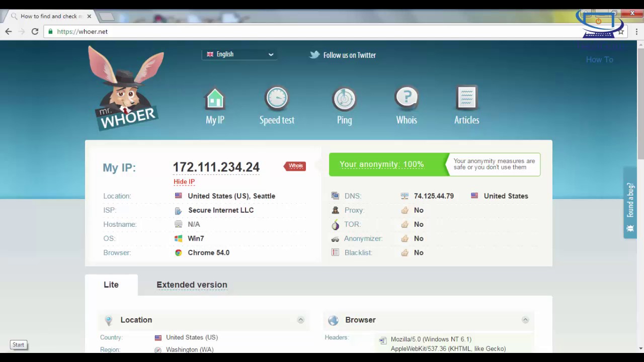Click the globe icon in Browser section

pos(333,320)
